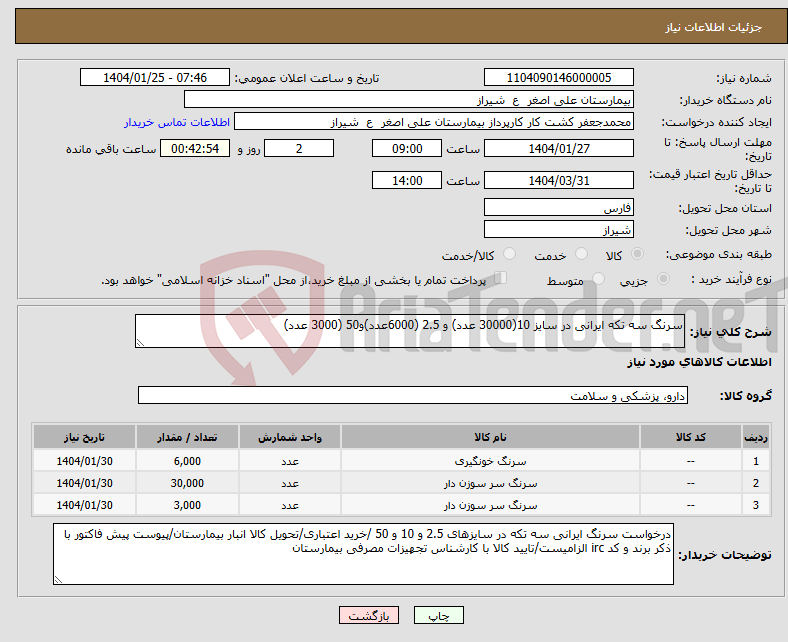The height and width of the screenshot is (642, 788).
Task: Click the واحد شمارش column header
Action: 290,437
